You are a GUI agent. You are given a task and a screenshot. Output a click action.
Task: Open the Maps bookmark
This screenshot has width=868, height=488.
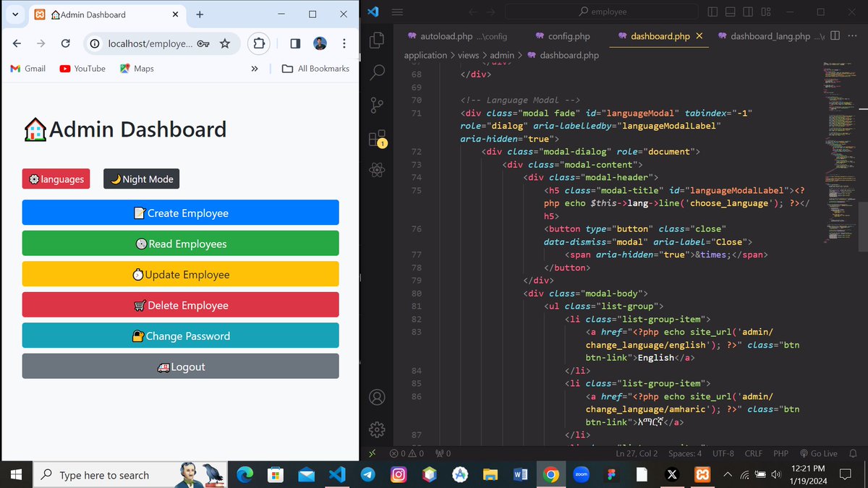pos(137,69)
